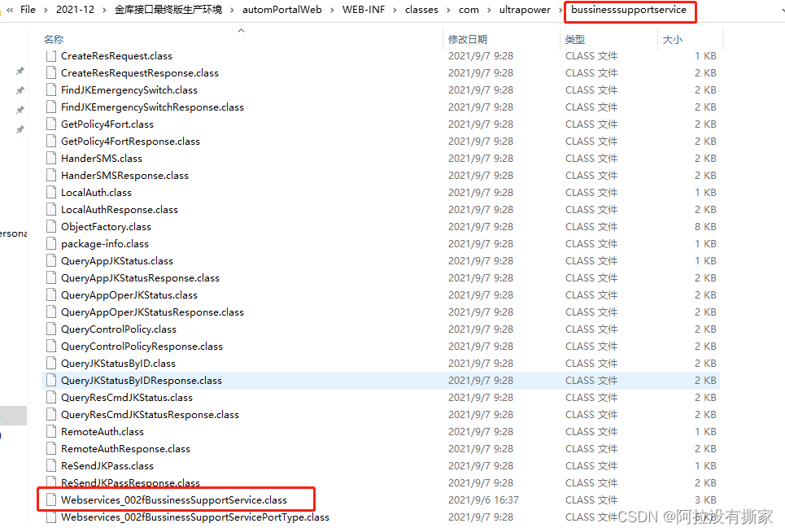Screen dimensions: 785x532
Task: Click bussinesssupportservice in address bar
Action: pyautogui.click(x=629, y=10)
